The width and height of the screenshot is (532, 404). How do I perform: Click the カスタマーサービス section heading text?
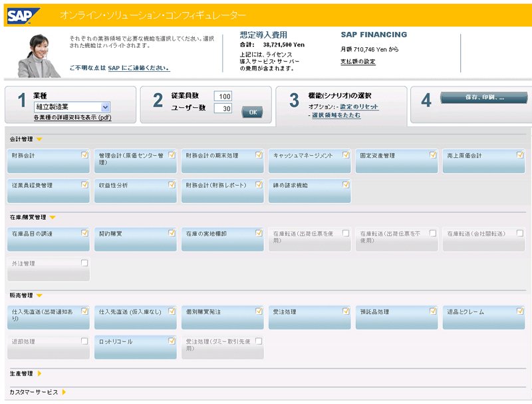pos(34,392)
